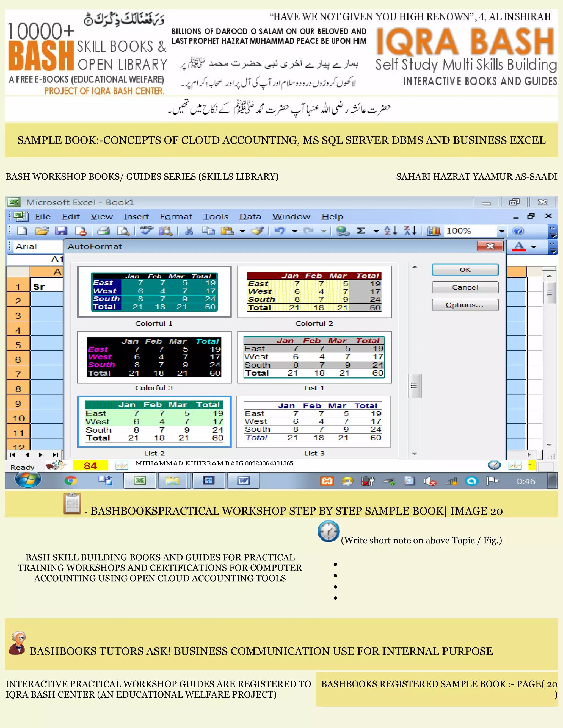Screen dimensions: 563x728
Task: Select row 5 header
Action: [x=18, y=345]
